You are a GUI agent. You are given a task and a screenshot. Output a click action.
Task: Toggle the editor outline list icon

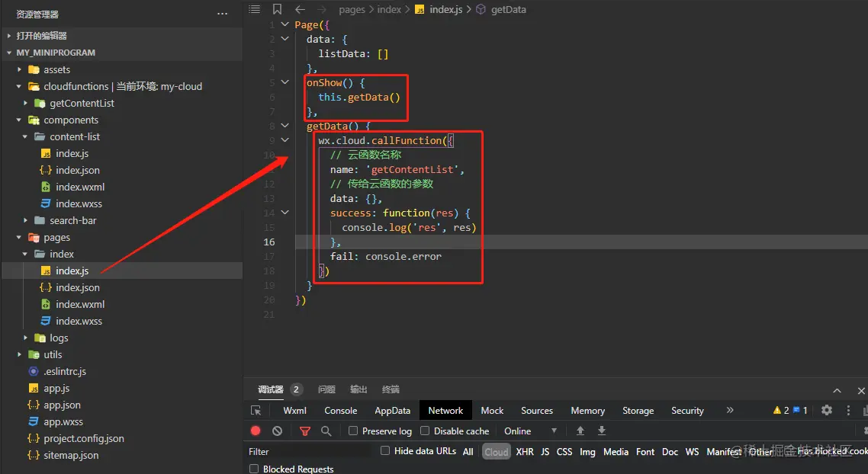coord(254,9)
